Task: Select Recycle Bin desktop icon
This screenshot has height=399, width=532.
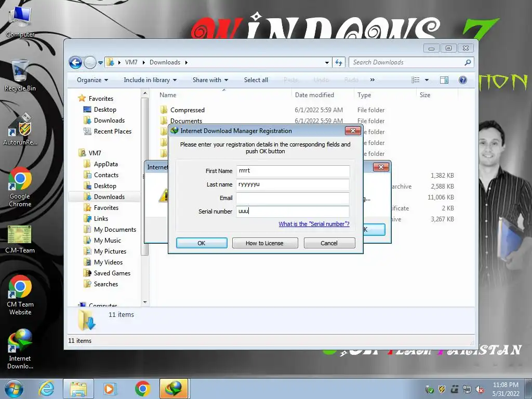Action: (20, 75)
